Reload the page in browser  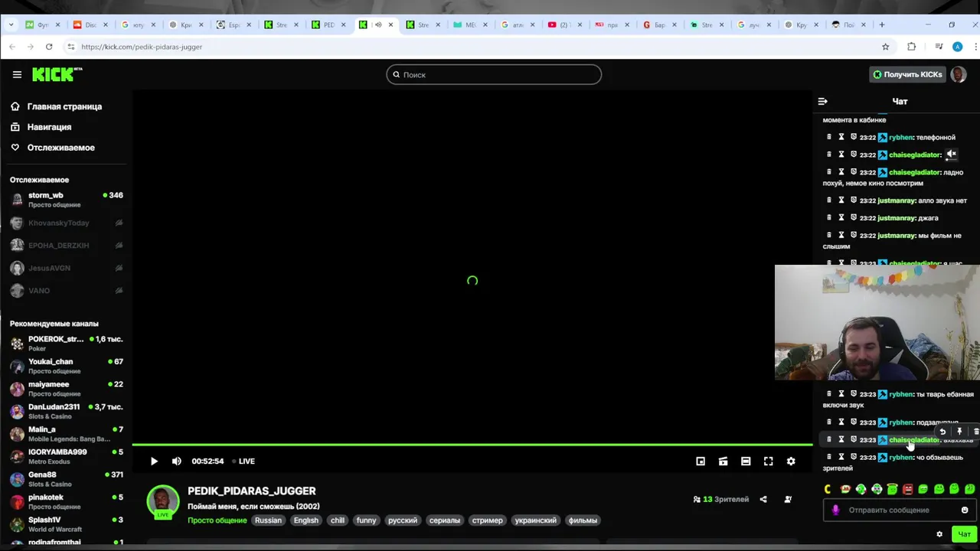point(49,47)
